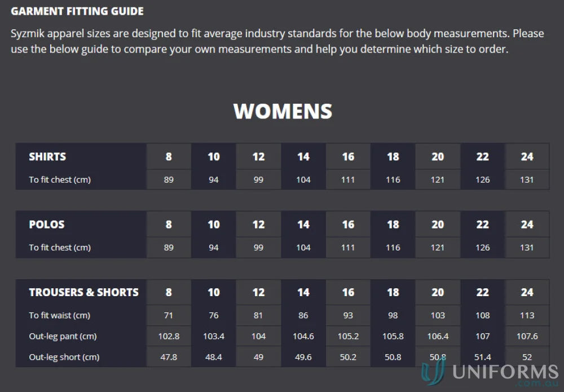The height and width of the screenshot is (392, 564).
Task: Click the WOMENS heading
Action: click(283, 111)
